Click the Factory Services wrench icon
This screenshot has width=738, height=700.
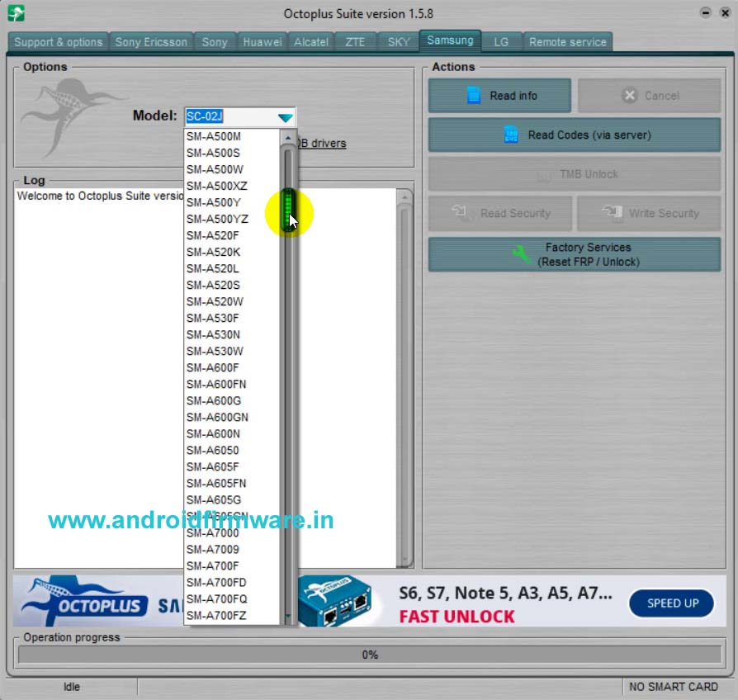(521, 255)
